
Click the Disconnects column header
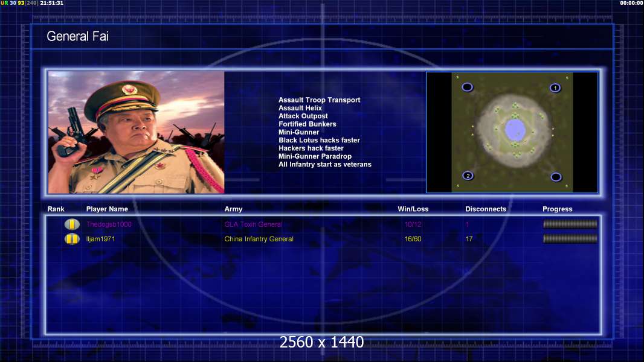coord(486,209)
